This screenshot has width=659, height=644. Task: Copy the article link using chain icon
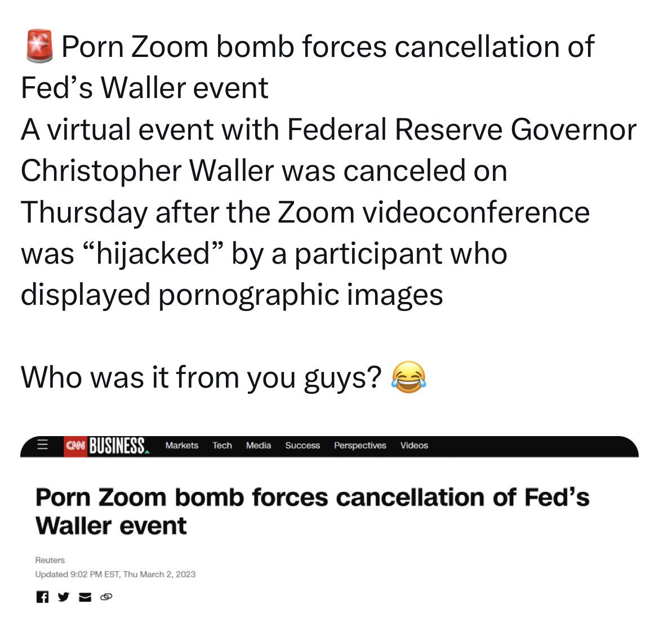106,597
